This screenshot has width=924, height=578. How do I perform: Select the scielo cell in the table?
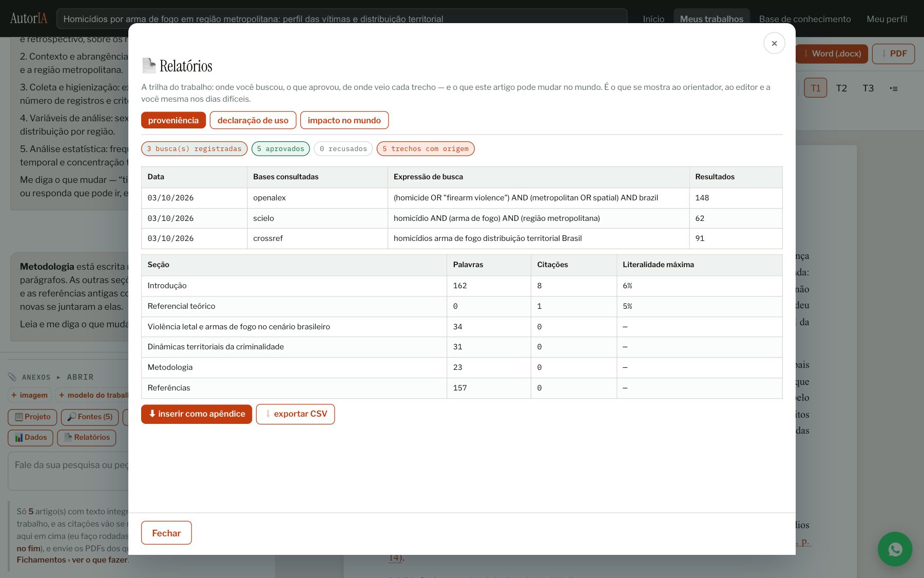317,218
